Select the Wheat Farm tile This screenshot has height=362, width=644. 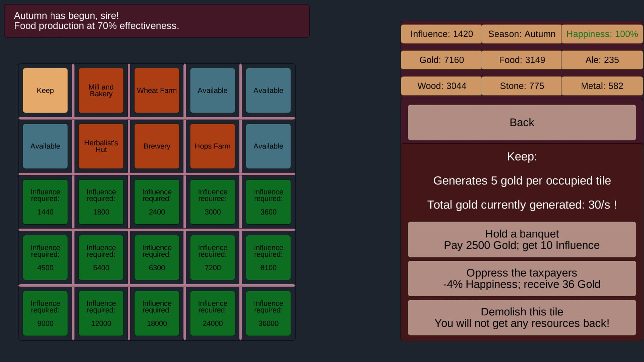click(x=157, y=90)
